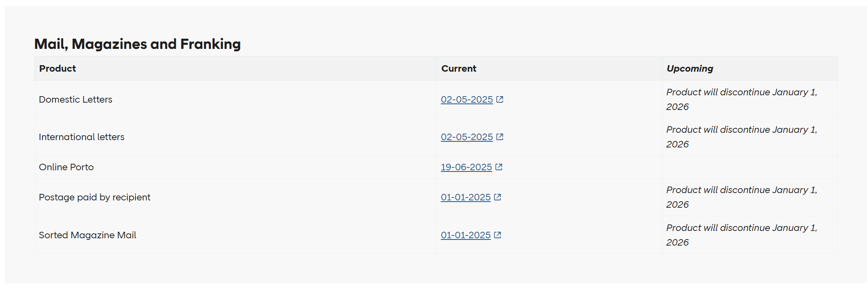Open 01-01-2025 link for Postage paid by recipient

click(465, 197)
